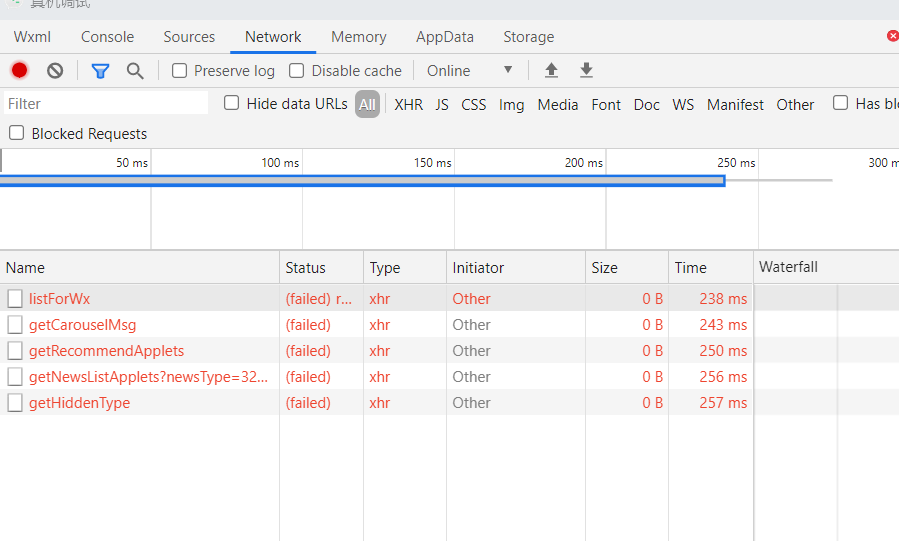Tick the Disable cache checkbox

[297, 71]
